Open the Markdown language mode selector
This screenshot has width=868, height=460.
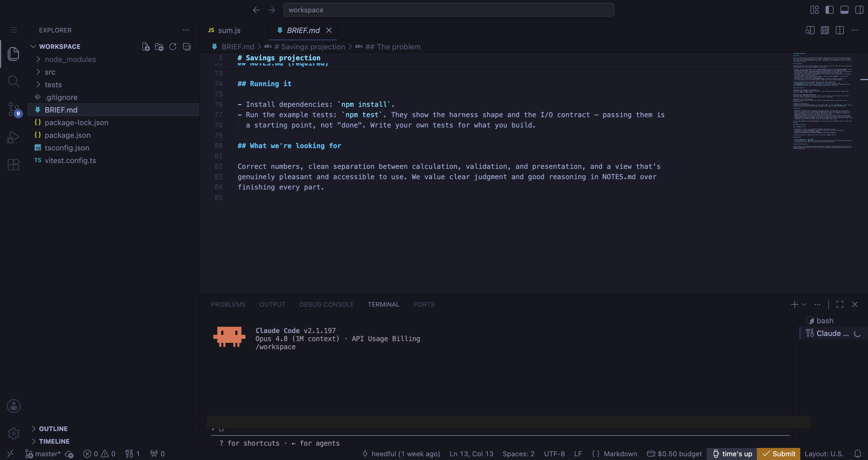[620, 454]
